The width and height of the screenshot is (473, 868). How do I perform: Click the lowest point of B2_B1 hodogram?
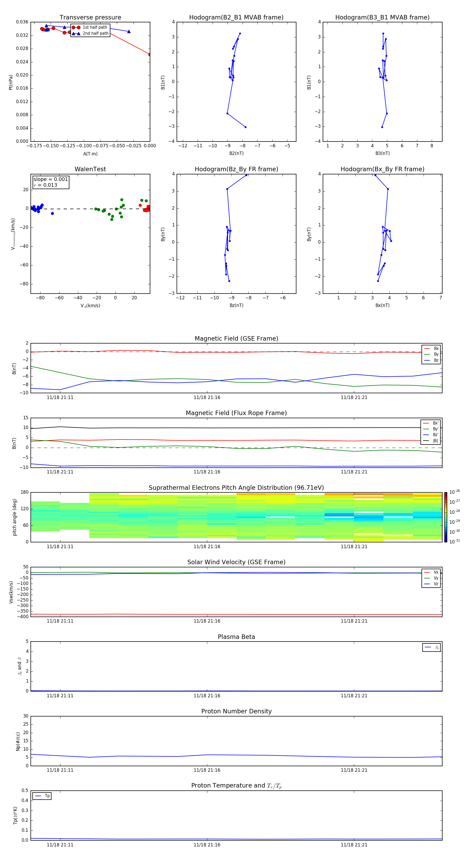245,127
